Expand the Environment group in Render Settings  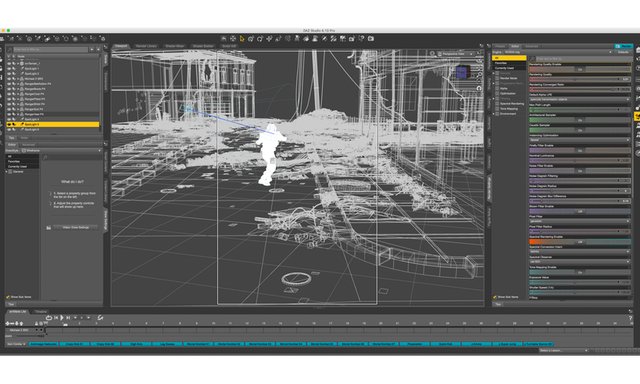click(x=494, y=114)
